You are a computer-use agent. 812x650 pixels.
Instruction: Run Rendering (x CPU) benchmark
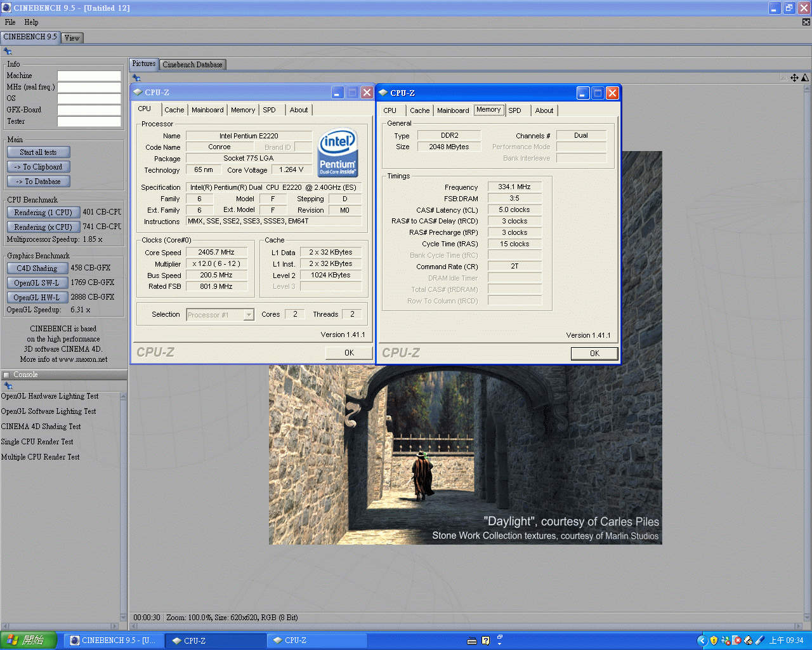[x=43, y=227]
